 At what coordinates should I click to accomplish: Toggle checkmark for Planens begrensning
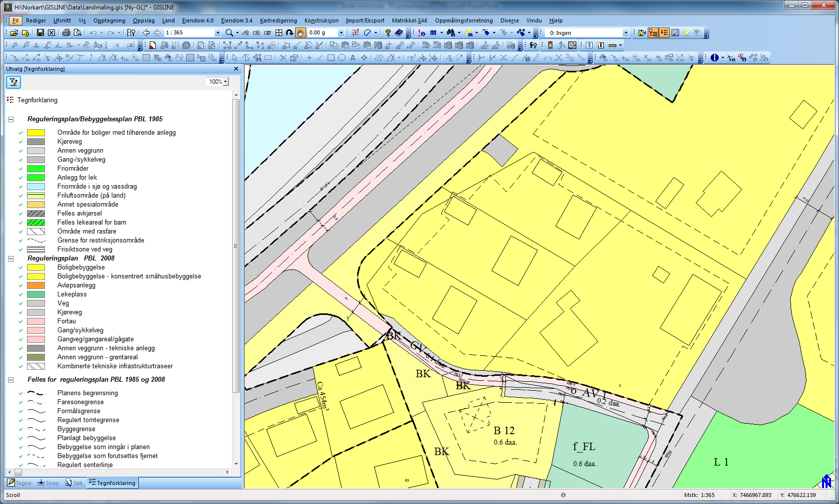(20, 393)
